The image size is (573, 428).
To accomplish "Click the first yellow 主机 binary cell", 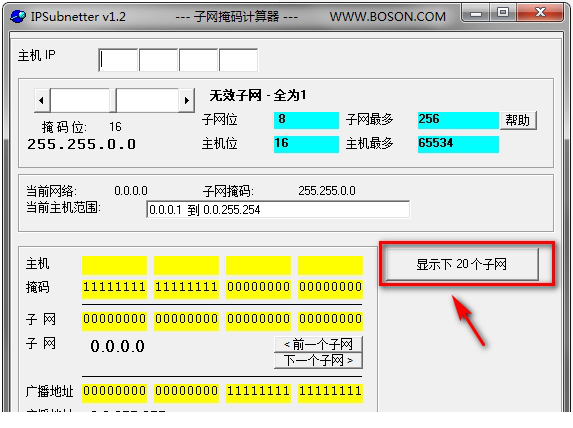I will pyautogui.click(x=114, y=265).
